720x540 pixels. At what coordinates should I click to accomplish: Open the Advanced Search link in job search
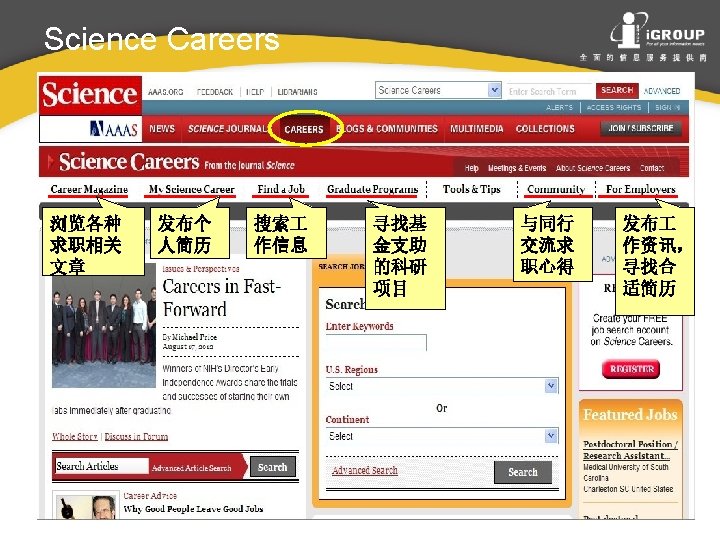point(365,471)
